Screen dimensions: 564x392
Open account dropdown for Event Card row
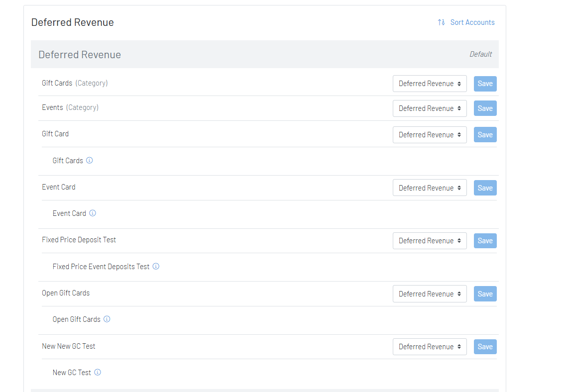click(x=429, y=188)
